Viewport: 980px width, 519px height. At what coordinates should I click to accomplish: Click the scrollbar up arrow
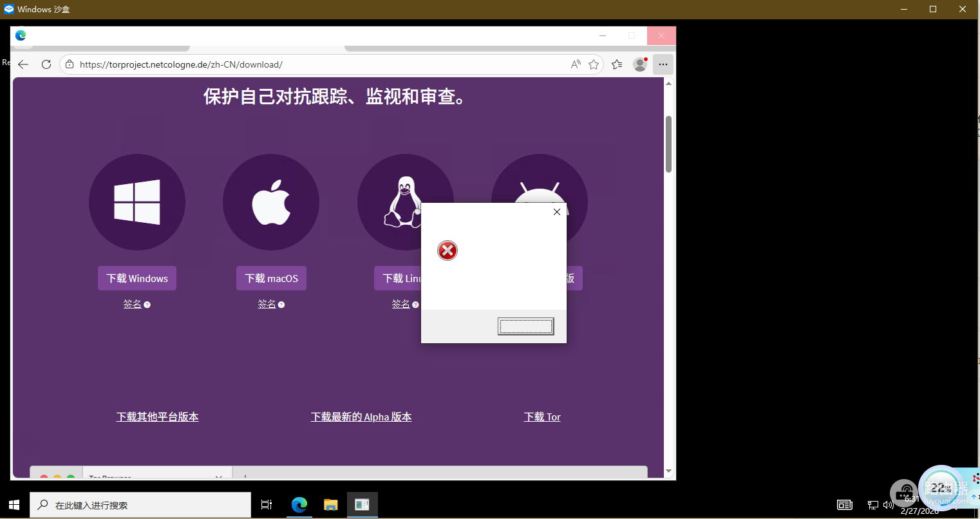pyautogui.click(x=669, y=84)
